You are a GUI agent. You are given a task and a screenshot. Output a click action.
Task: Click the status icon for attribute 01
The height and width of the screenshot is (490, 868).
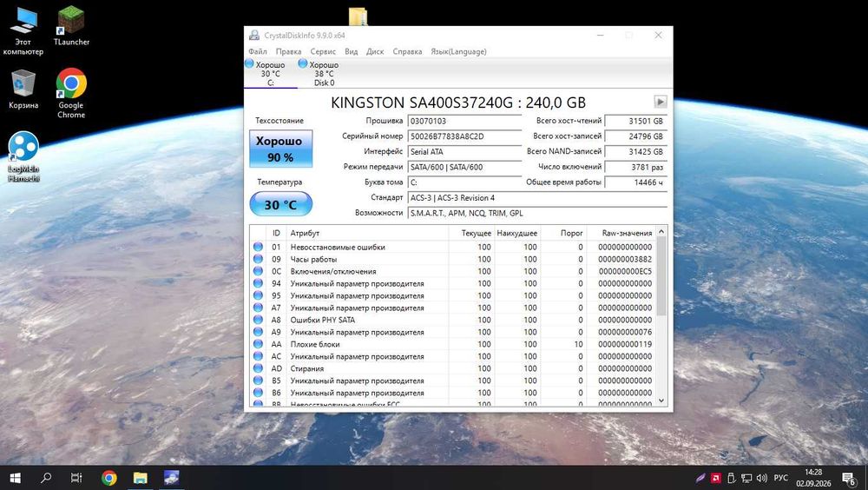258,247
